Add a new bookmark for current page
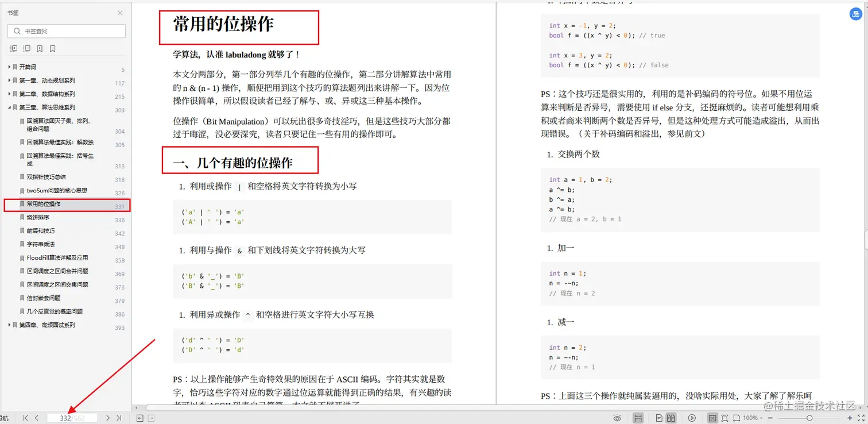Screen dimensions: 868x424 pos(39,48)
